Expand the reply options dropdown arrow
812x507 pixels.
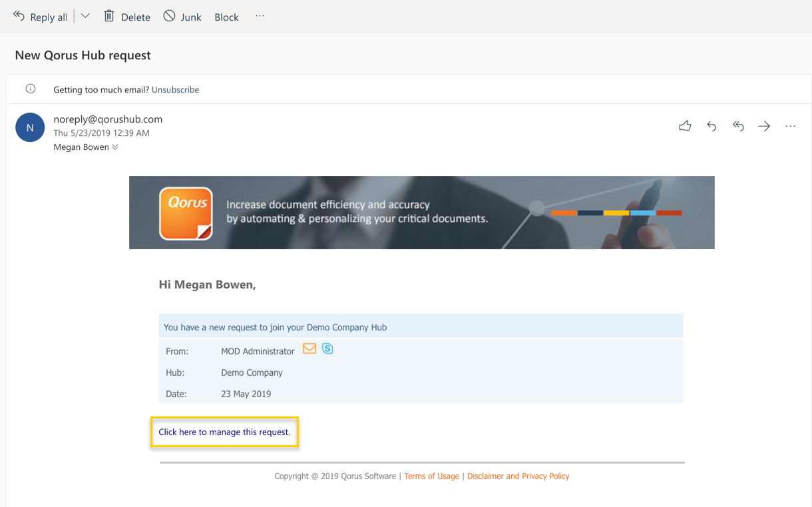(x=85, y=17)
